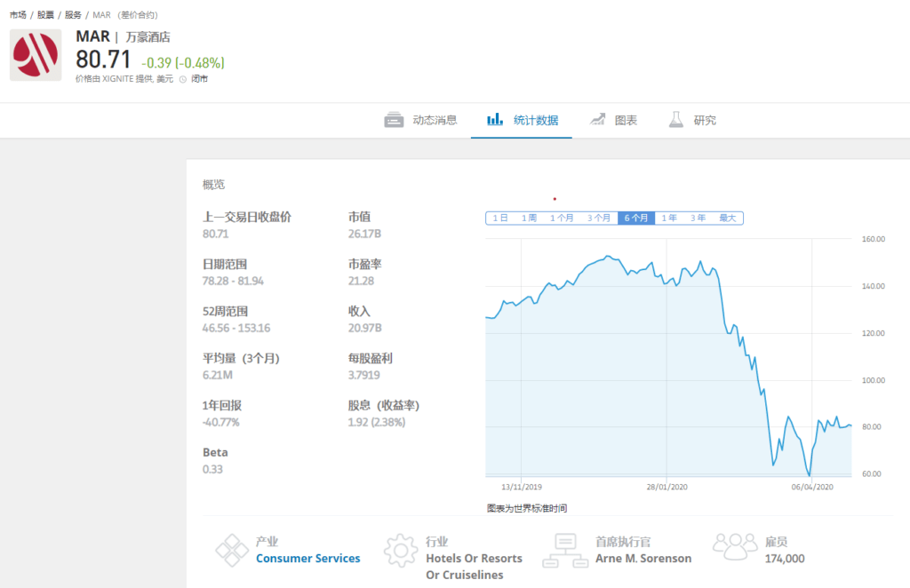Select the 1周 chart range
Screen dimensions: 910x588
click(529, 218)
